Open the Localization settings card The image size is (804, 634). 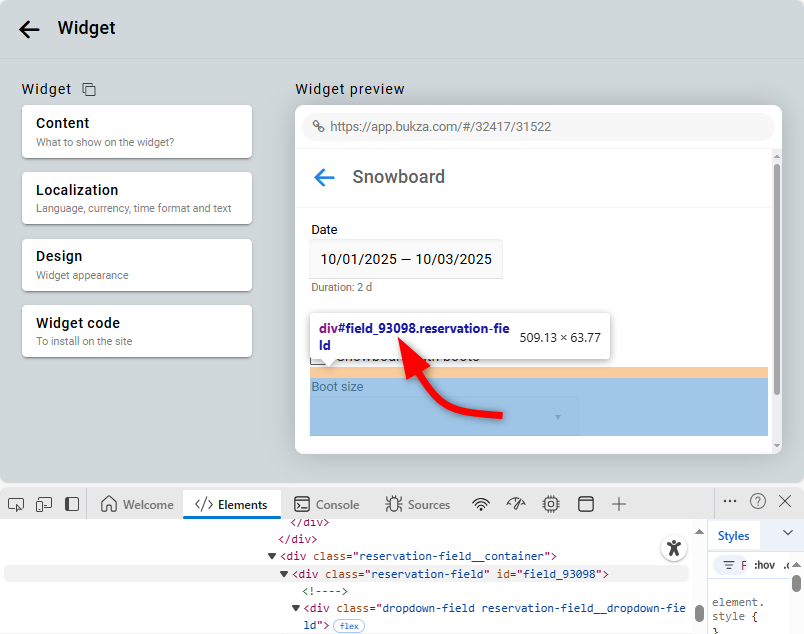[x=137, y=198]
